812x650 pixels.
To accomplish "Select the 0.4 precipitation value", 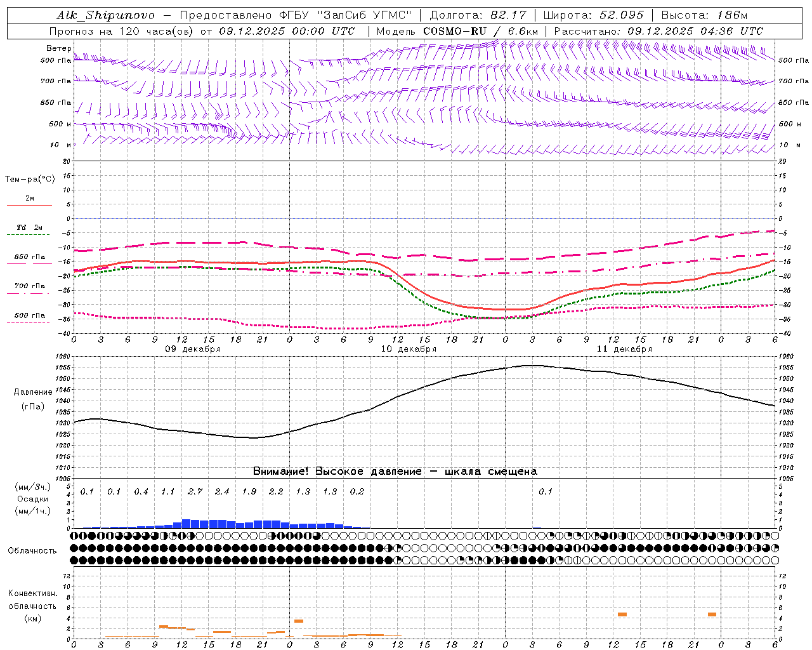I will pos(141,491).
